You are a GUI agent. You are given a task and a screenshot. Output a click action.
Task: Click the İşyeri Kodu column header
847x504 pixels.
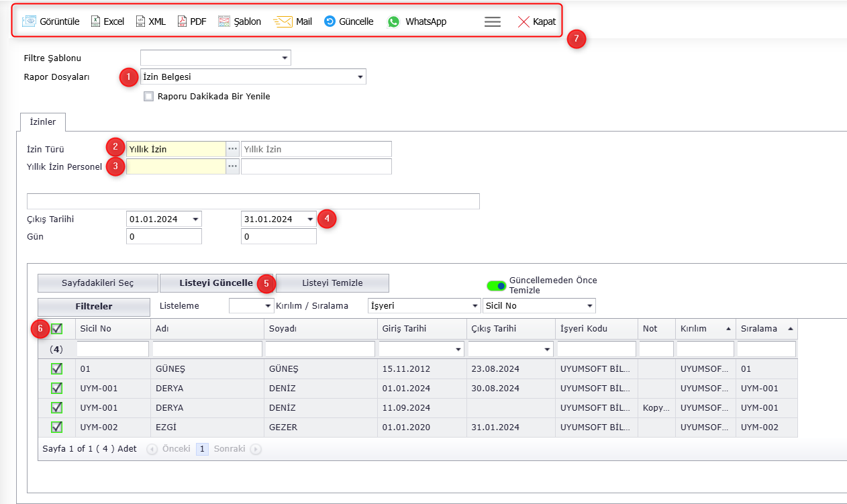[x=597, y=329]
